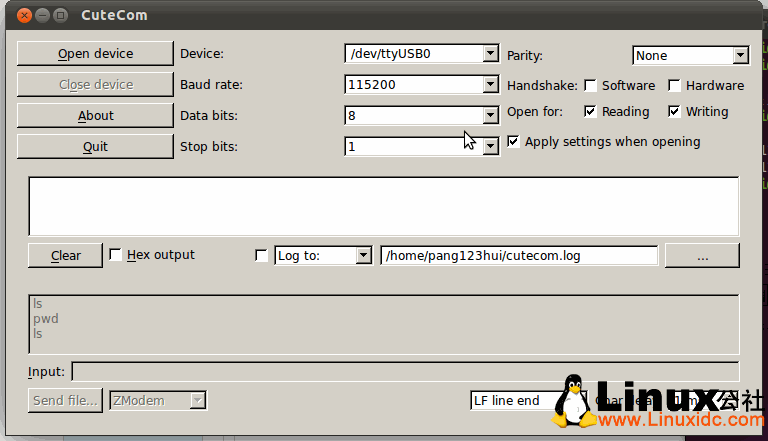This screenshot has width=768, height=441.
Task: Enable Software handshake checkbox
Action: (590, 86)
